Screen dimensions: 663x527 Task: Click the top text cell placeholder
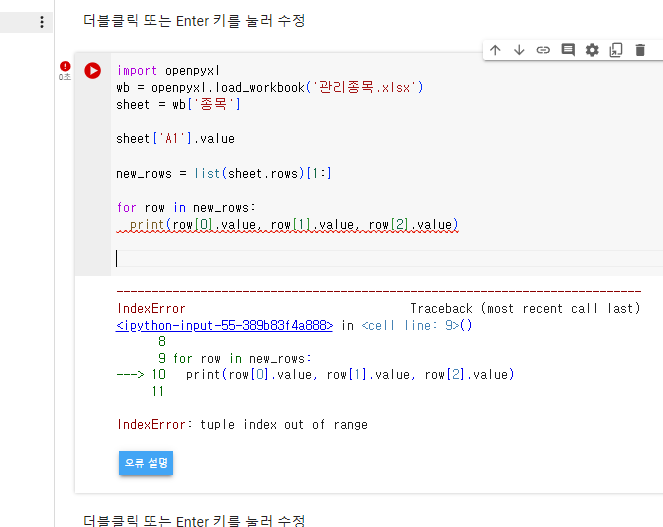(194, 21)
